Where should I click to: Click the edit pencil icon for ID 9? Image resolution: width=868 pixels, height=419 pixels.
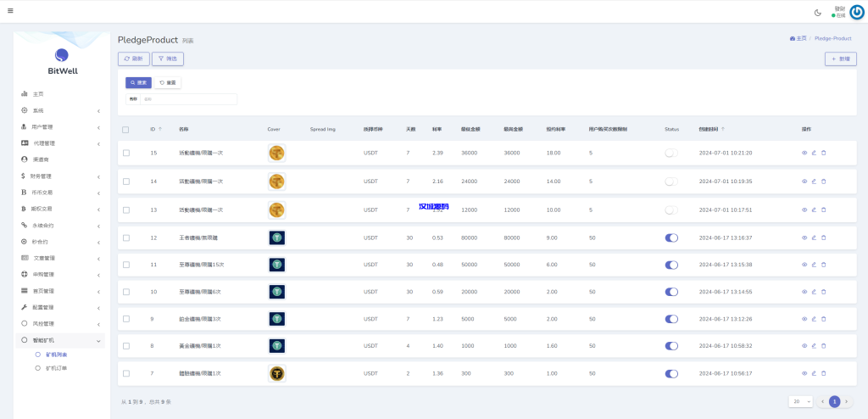(814, 319)
